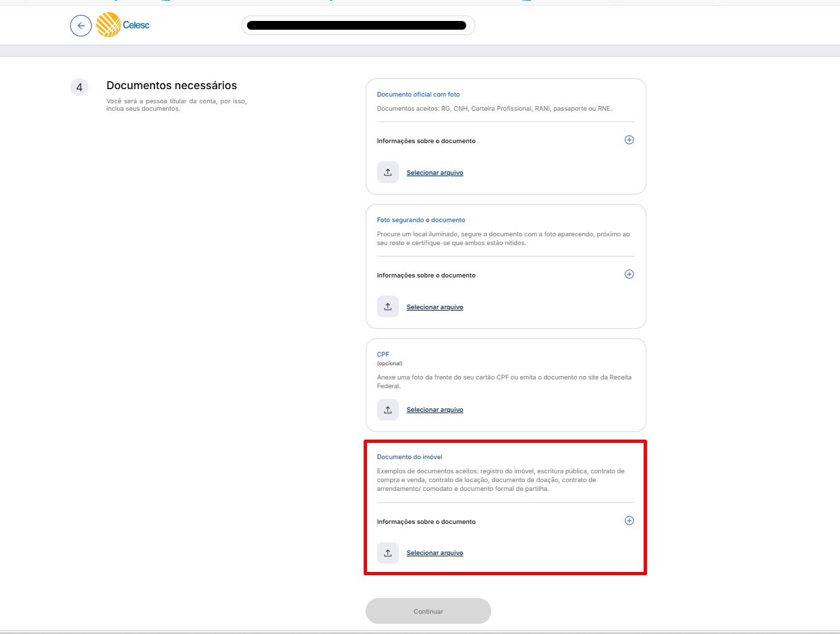Expand plus icon in Foto segurando o documento

tap(629, 274)
